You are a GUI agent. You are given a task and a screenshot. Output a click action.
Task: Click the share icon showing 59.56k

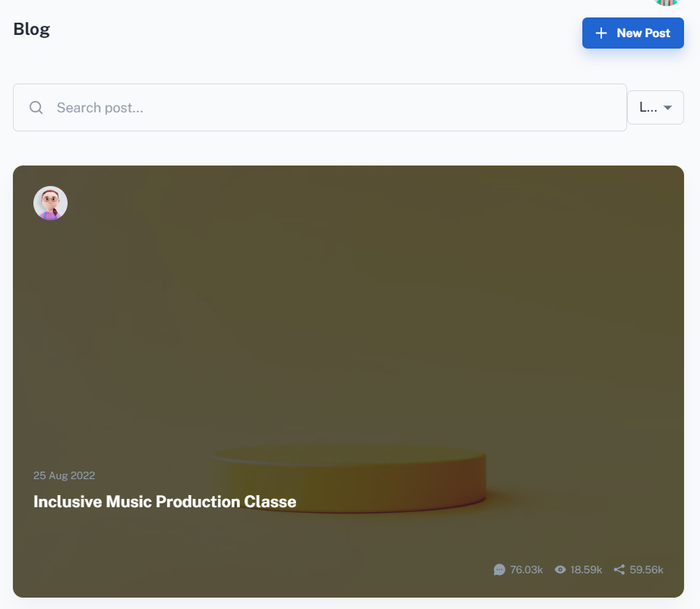[x=618, y=570]
